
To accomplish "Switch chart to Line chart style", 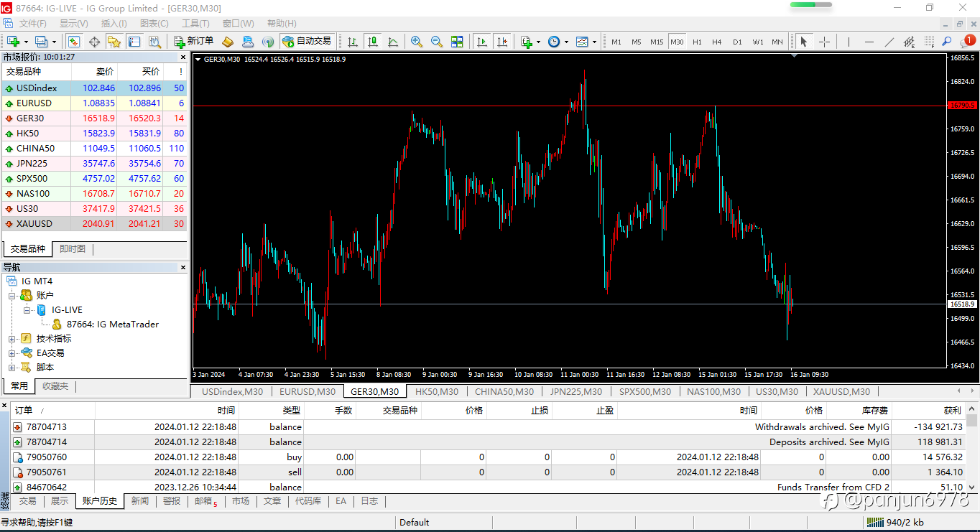I will pyautogui.click(x=393, y=42).
